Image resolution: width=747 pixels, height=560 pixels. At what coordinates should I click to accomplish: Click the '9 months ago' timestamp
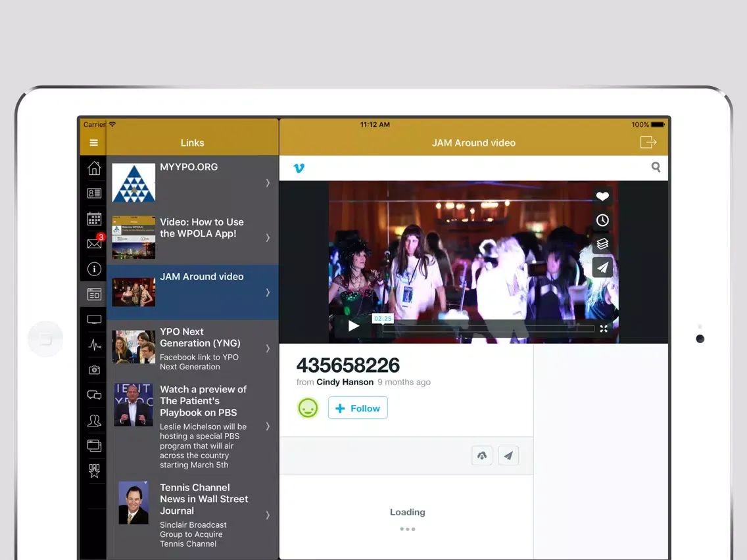point(404,382)
